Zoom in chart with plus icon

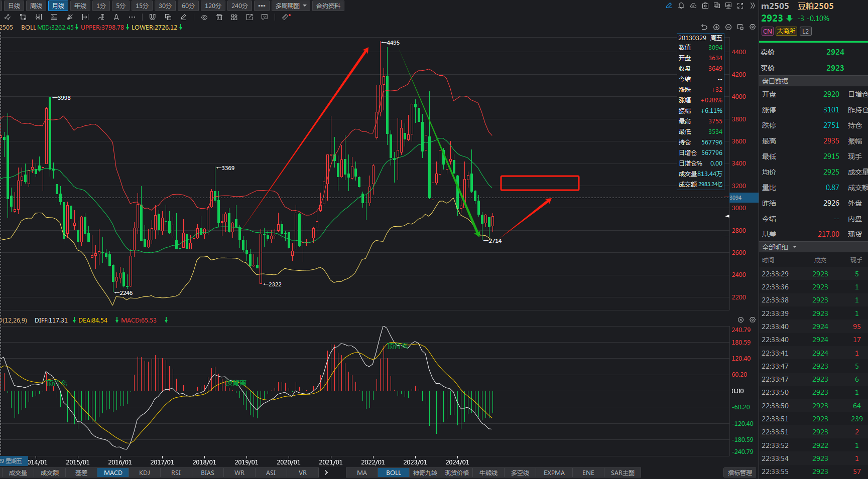716,27
